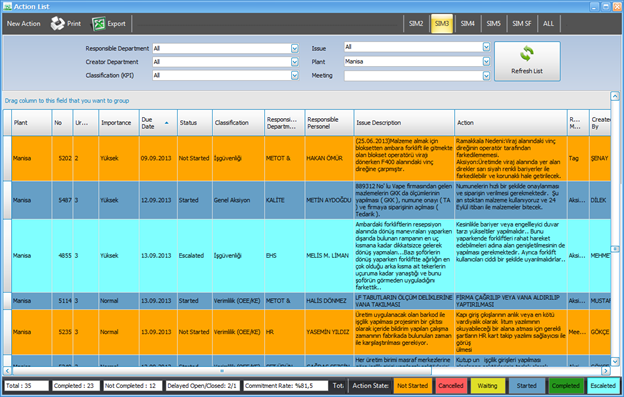Open the Meeting dropdown

(x=486, y=76)
